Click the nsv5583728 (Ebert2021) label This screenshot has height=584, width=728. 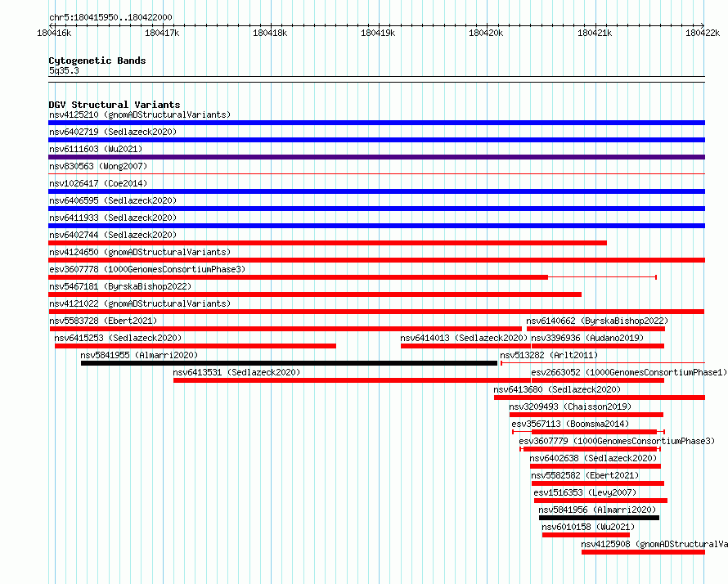[103, 321]
